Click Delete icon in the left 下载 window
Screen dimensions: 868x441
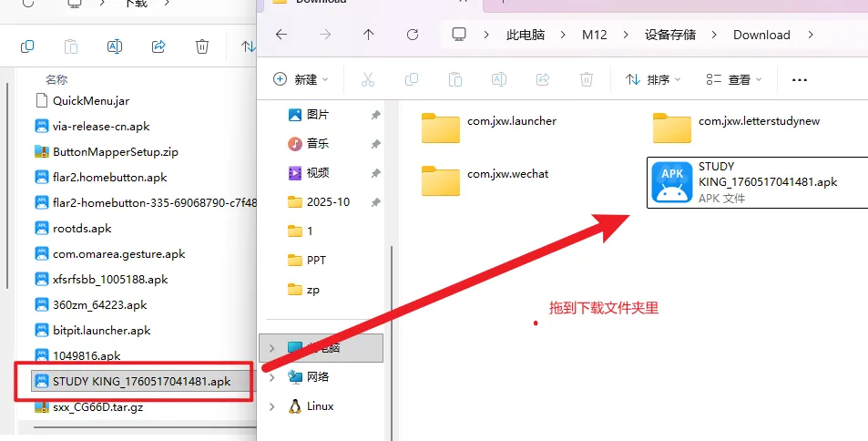coord(202,46)
